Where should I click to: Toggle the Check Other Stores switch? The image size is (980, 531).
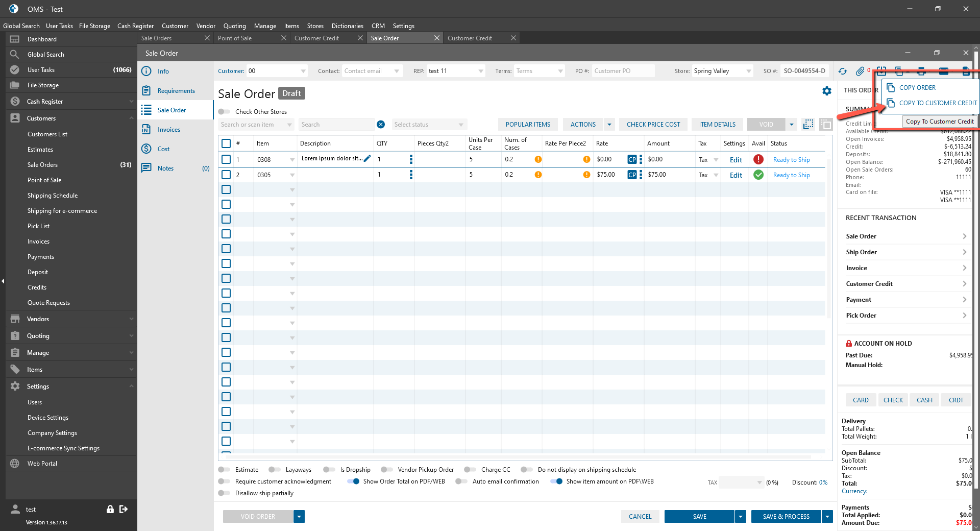coord(224,112)
